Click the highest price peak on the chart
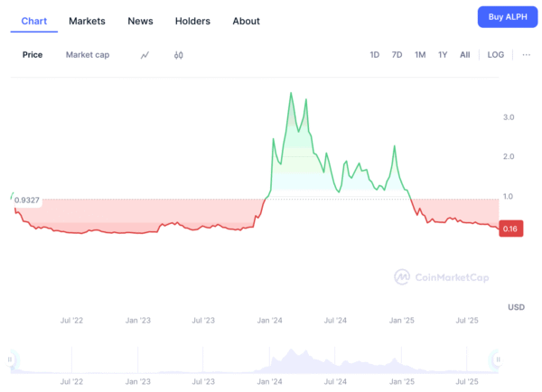Screen dimensions: 542x392 click(x=291, y=93)
